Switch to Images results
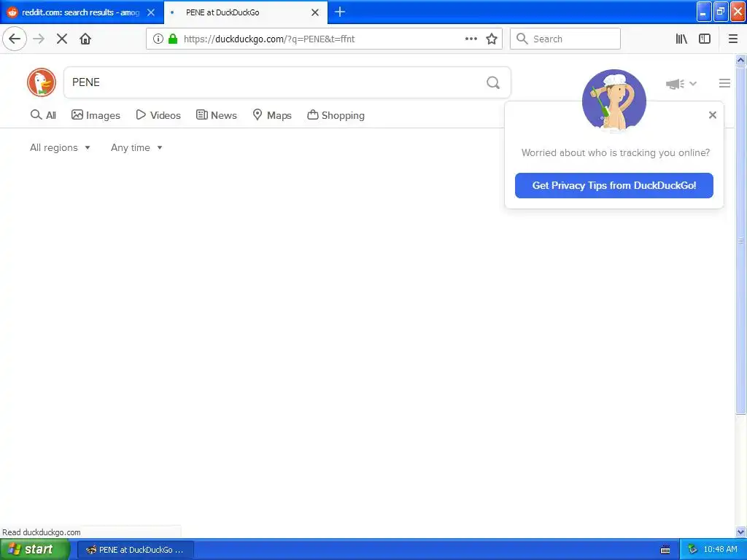The height and width of the screenshot is (560, 747). tap(96, 114)
